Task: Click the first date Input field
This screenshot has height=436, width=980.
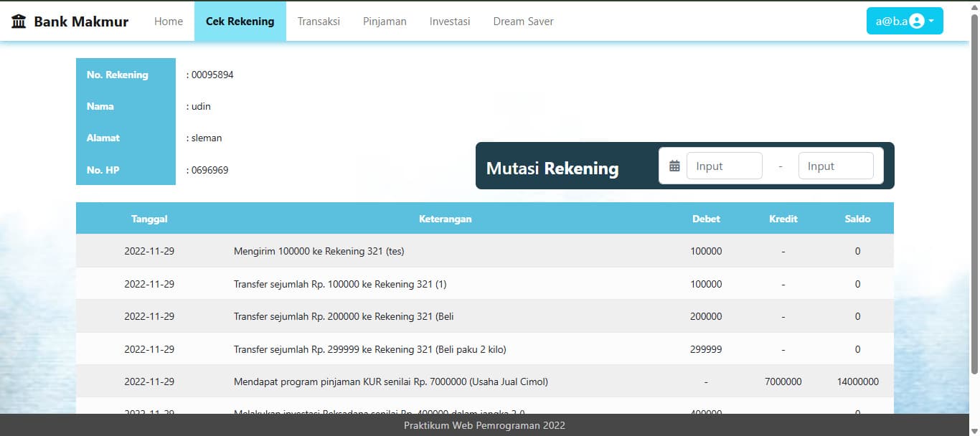Action: pos(725,165)
